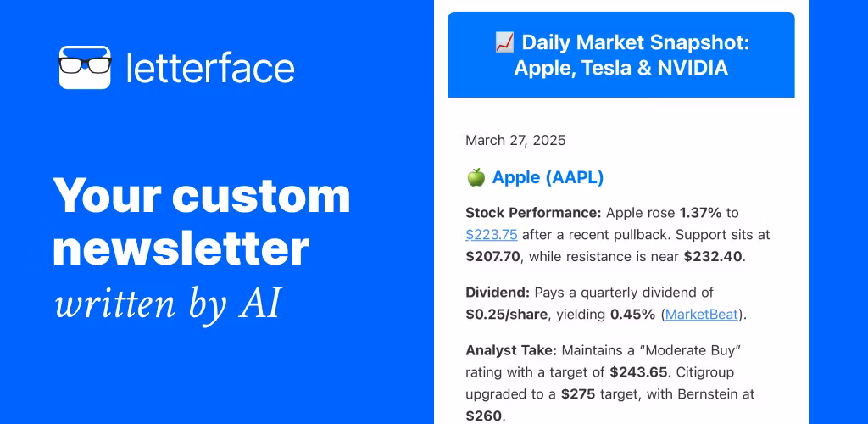This screenshot has height=424, width=868.
Task: Click the green apple emoji
Action: click(x=476, y=177)
